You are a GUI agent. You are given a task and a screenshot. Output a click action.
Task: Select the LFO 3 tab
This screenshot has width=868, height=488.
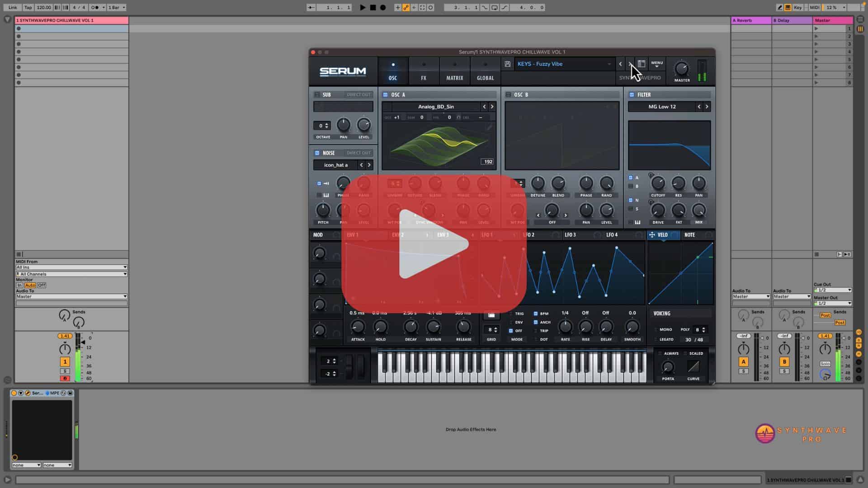(x=570, y=235)
